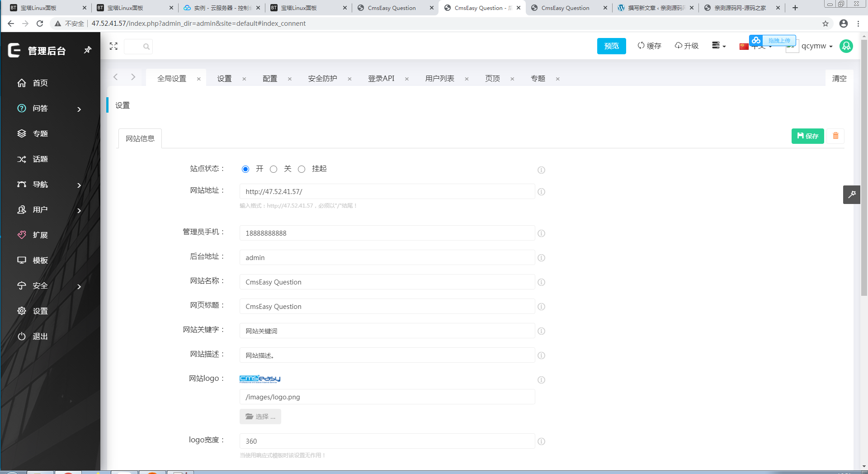This screenshot has height=474, width=868.
Task: Open the qcymw user dropdown
Action: click(817, 46)
